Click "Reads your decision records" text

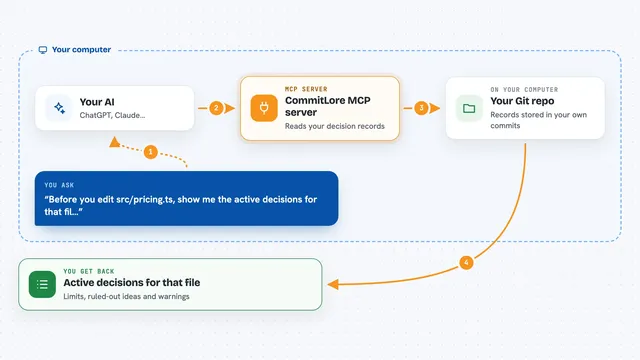point(335,126)
